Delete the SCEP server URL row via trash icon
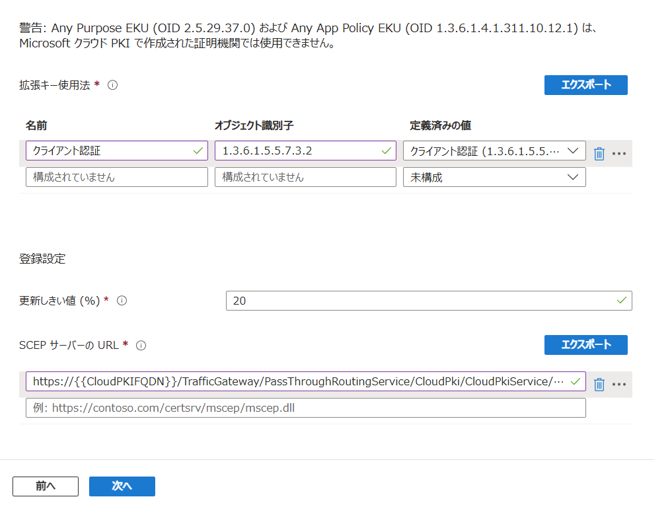This screenshot has width=654, height=510. pyautogui.click(x=599, y=384)
